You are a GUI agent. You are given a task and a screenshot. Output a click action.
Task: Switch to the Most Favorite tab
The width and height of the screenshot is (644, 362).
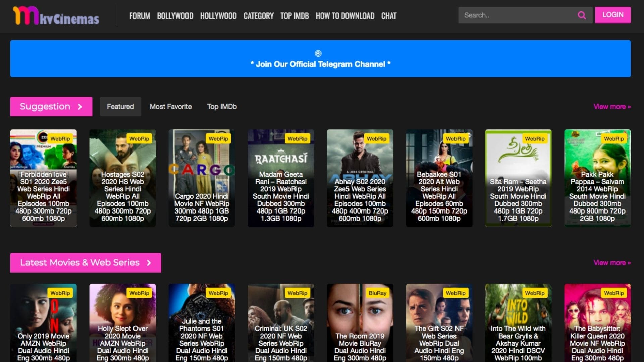point(171,107)
